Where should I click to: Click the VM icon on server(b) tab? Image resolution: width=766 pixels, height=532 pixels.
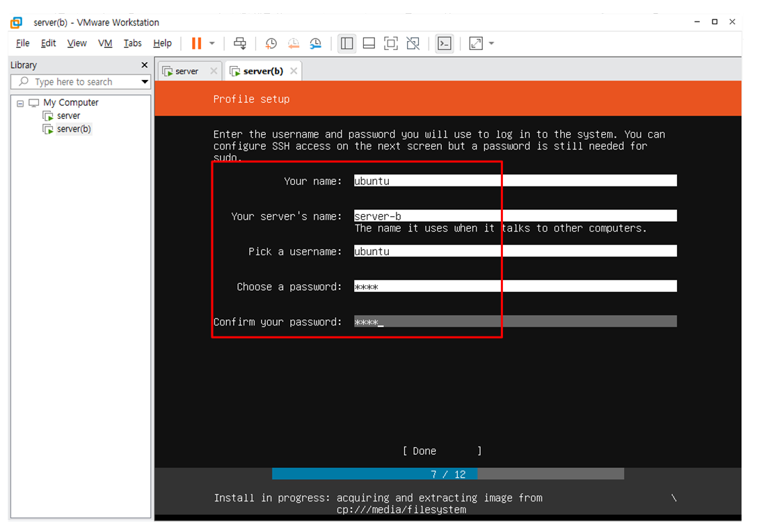[x=235, y=72]
